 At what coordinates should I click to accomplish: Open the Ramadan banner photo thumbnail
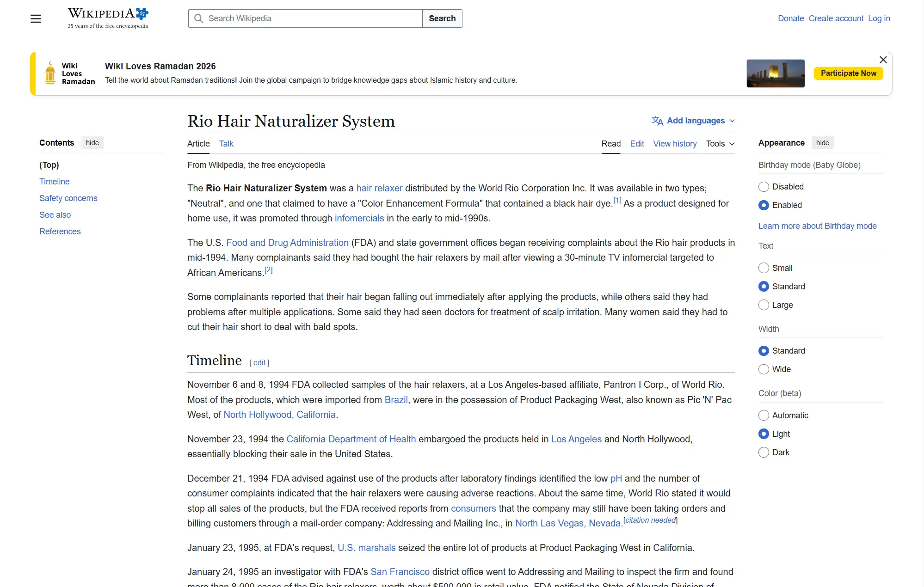click(x=775, y=73)
